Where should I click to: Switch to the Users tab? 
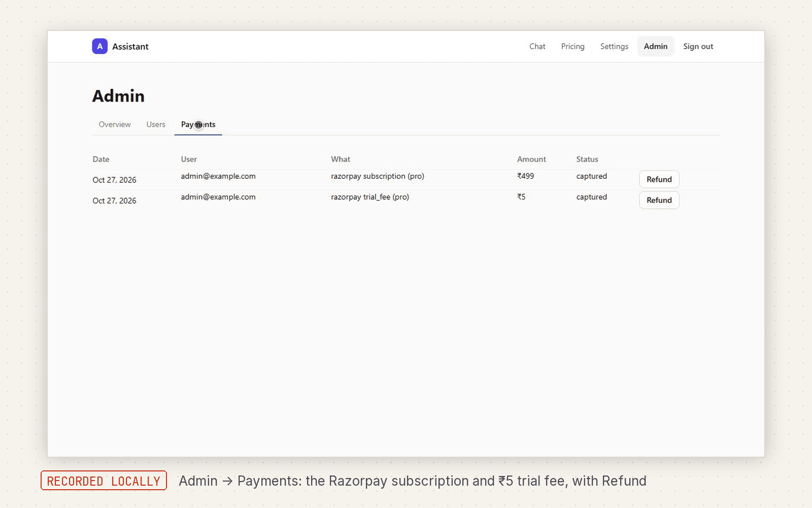click(x=156, y=124)
